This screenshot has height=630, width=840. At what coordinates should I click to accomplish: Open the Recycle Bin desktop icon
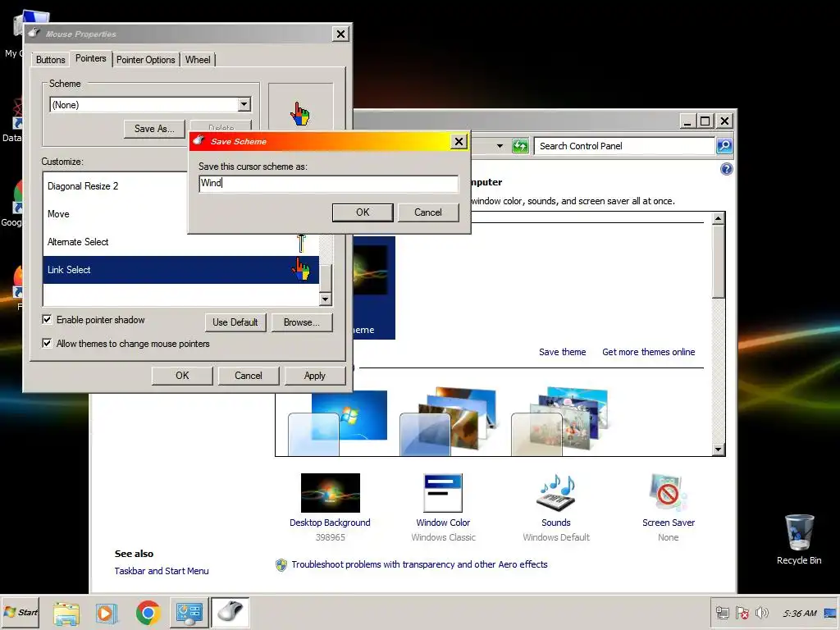(799, 540)
